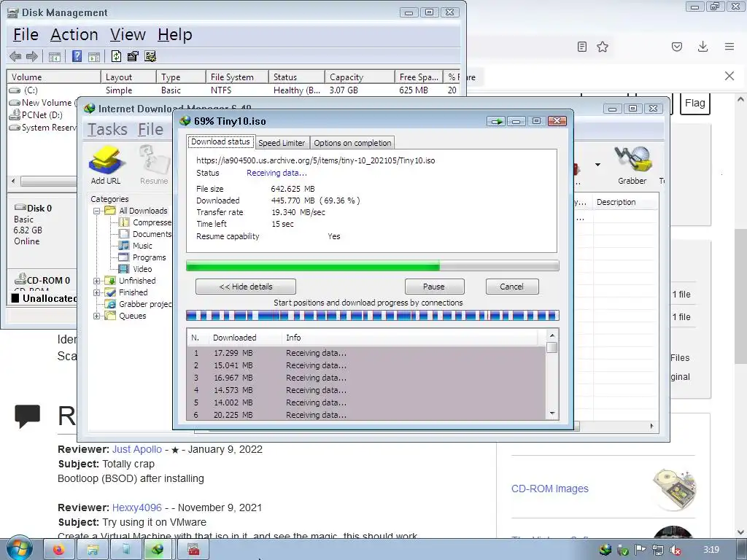Click the muted volume tray icon
The image size is (747, 560).
click(x=675, y=550)
